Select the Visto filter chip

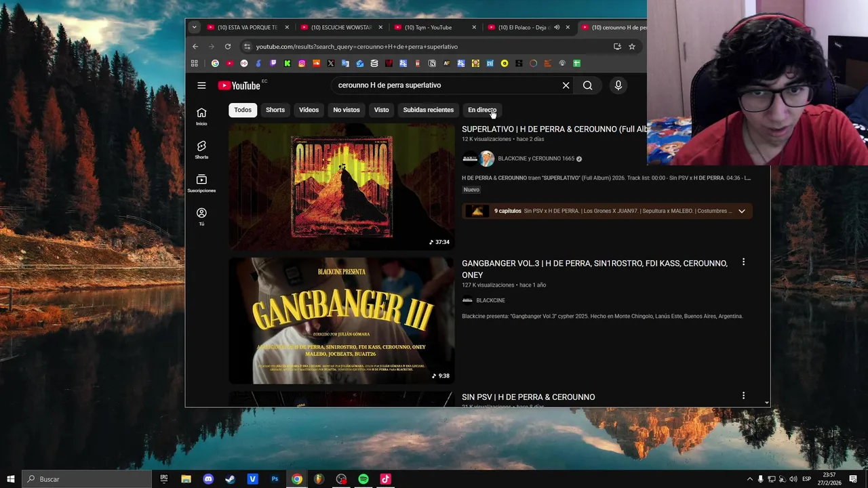coord(381,110)
